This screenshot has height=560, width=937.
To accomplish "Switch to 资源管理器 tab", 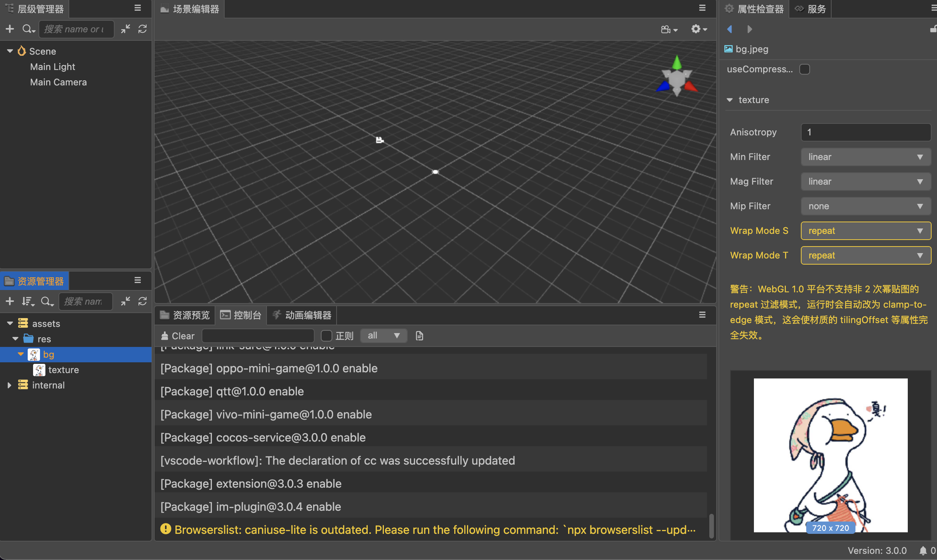I will (35, 281).
